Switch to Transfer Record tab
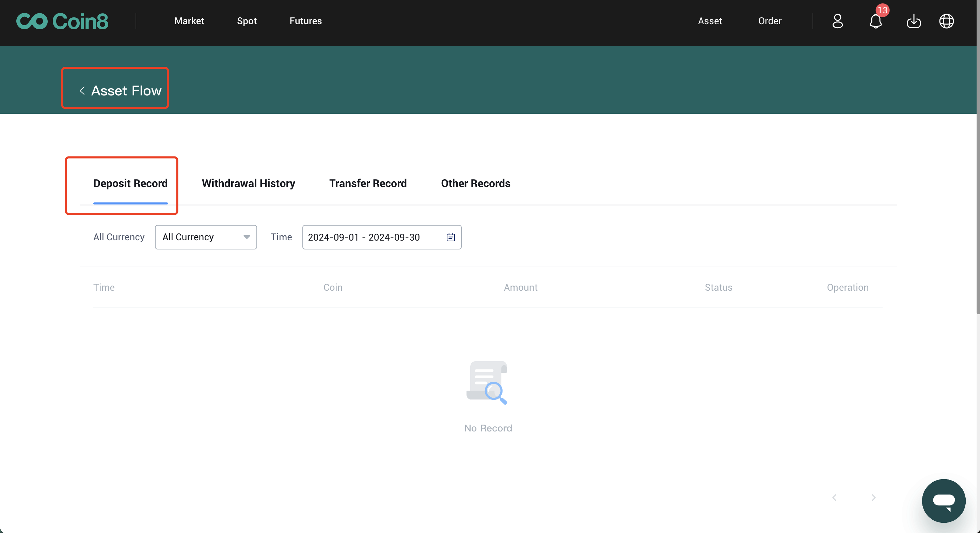Viewport: 980px width, 533px height. (367, 183)
